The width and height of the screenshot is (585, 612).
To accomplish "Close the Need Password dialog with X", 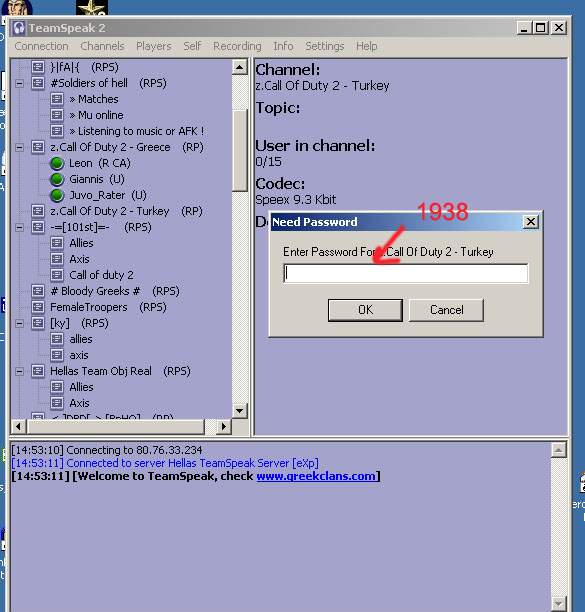I will [x=531, y=222].
